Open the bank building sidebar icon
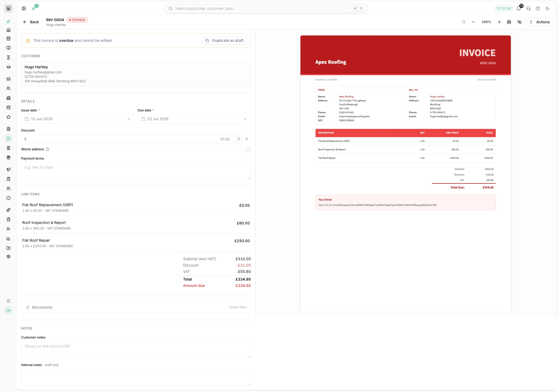 (8, 148)
